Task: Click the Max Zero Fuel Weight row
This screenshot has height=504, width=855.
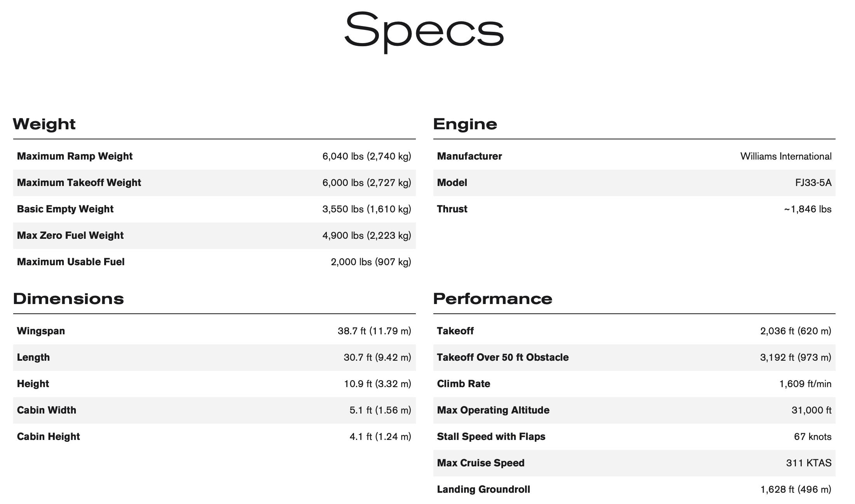Action: point(215,236)
